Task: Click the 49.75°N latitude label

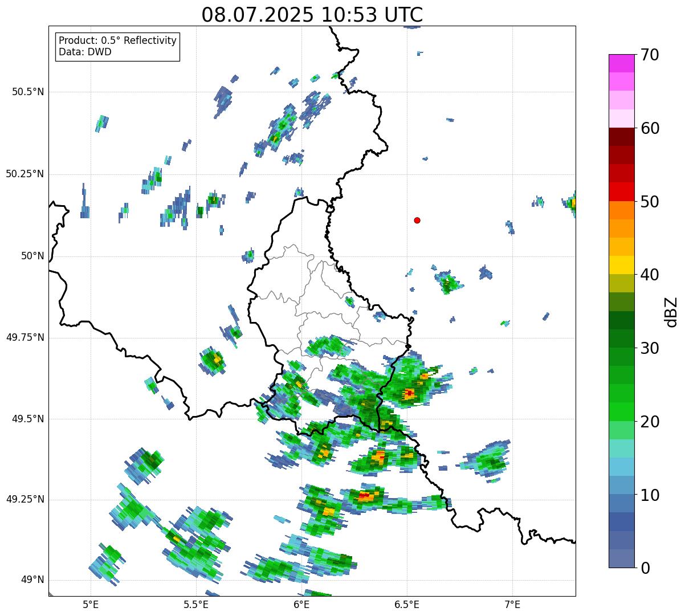Action: [x=25, y=337]
